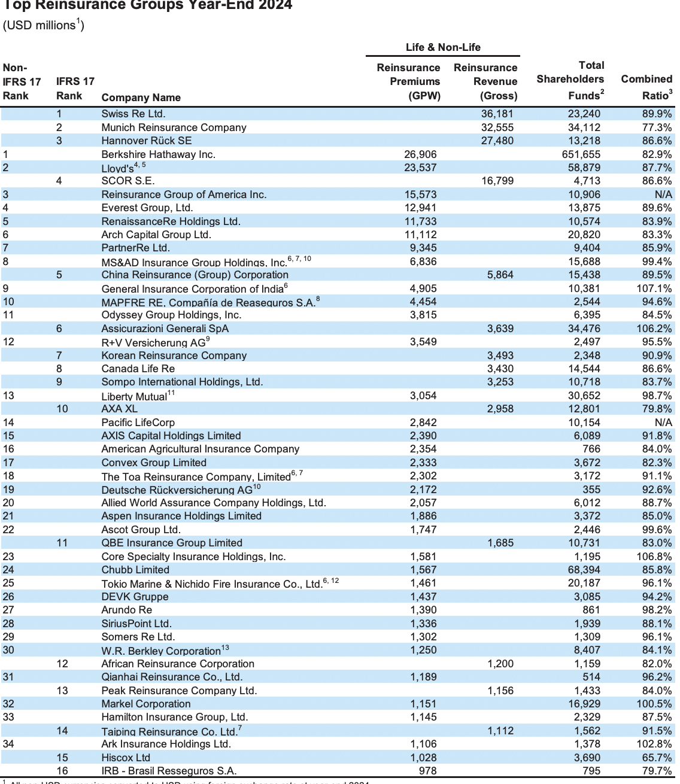Click Core Specialty Insurance Holdings, Inc.
This screenshot has width=680, height=784.
[x=193, y=557]
